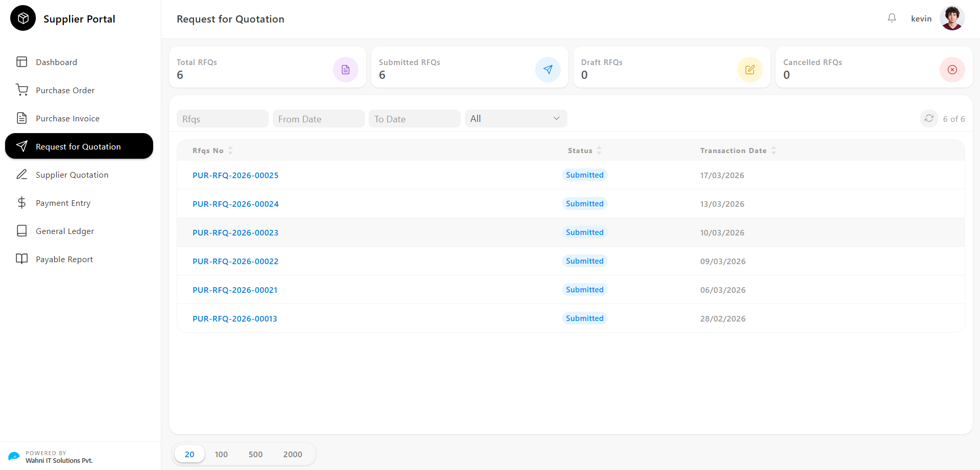The height and width of the screenshot is (470, 980).
Task: Open RFQ PUR-RFQ-2026-00022
Action: (236, 261)
